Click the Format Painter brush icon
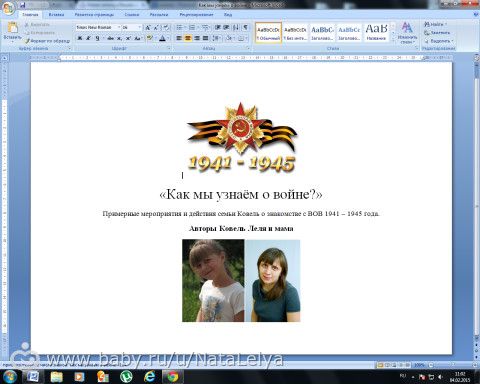480x384 pixels. [28, 41]
